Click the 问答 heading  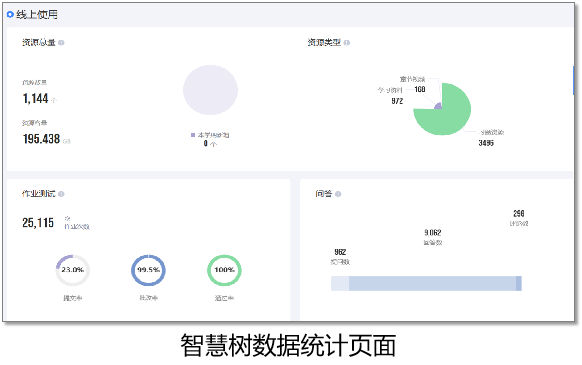pos(324,194)
